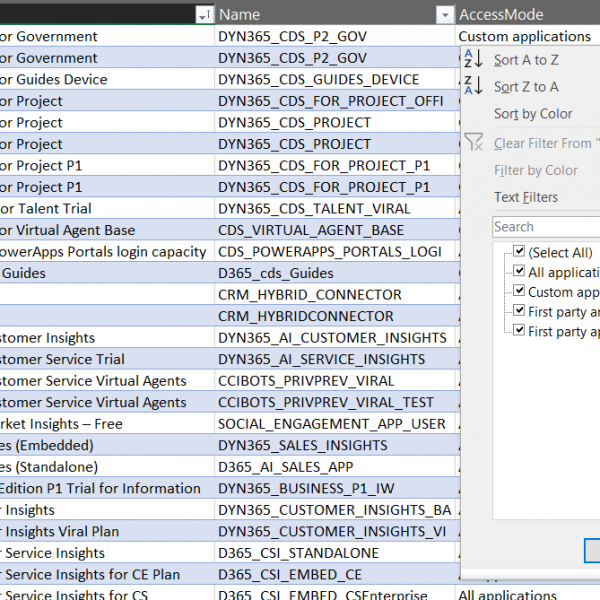Open the sorted first column filter dropdown
The height and width of the screenshot is (600, 600).
coord(204,15)
